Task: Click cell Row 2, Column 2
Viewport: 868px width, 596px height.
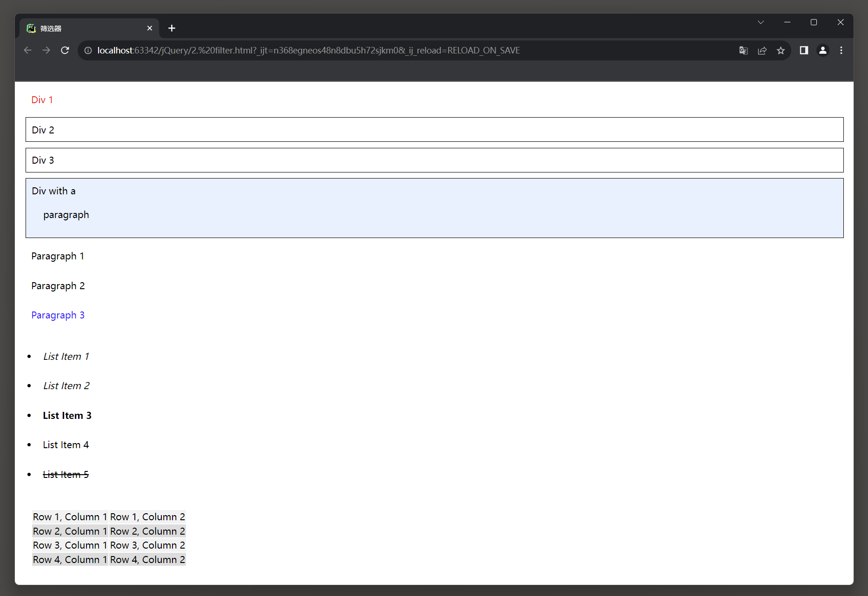Action: 147,531
